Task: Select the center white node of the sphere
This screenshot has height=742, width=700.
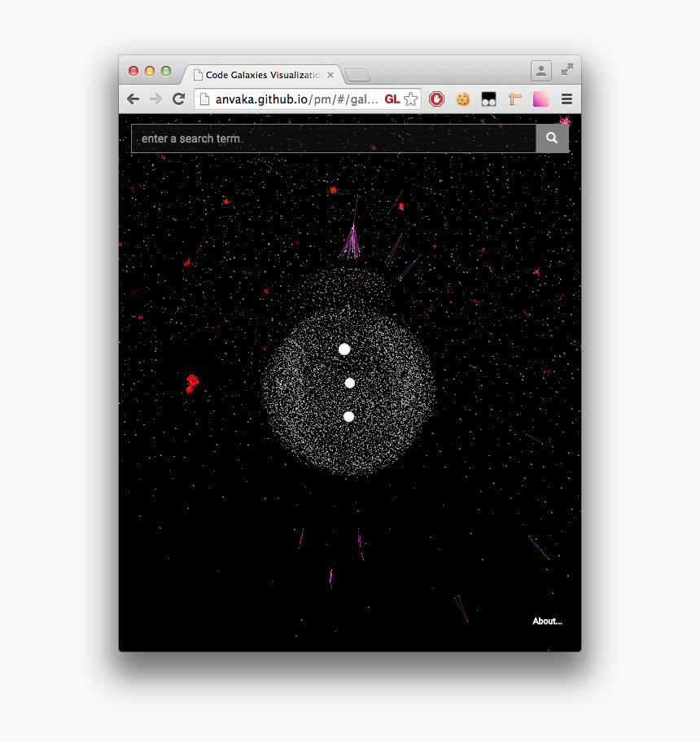Action: (350, 382)
